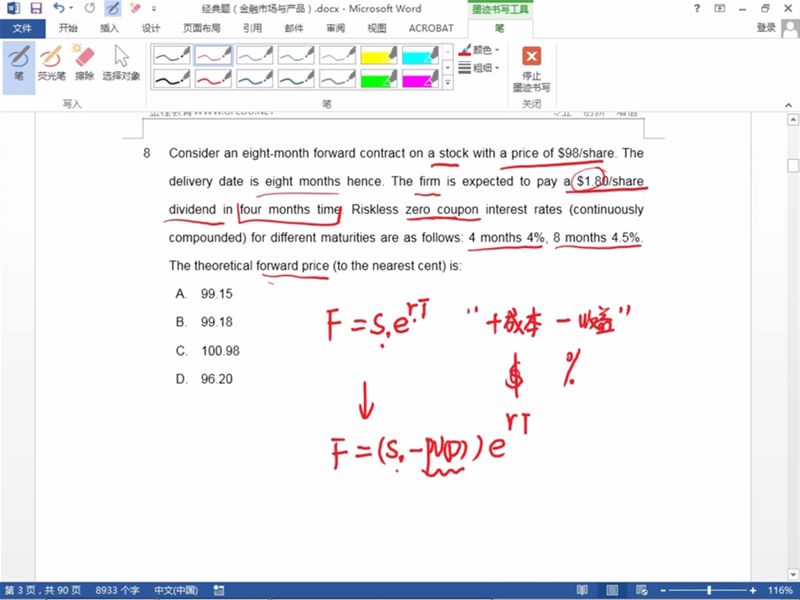Collapse the ribbon with the chevron

(x=788, y=105)
